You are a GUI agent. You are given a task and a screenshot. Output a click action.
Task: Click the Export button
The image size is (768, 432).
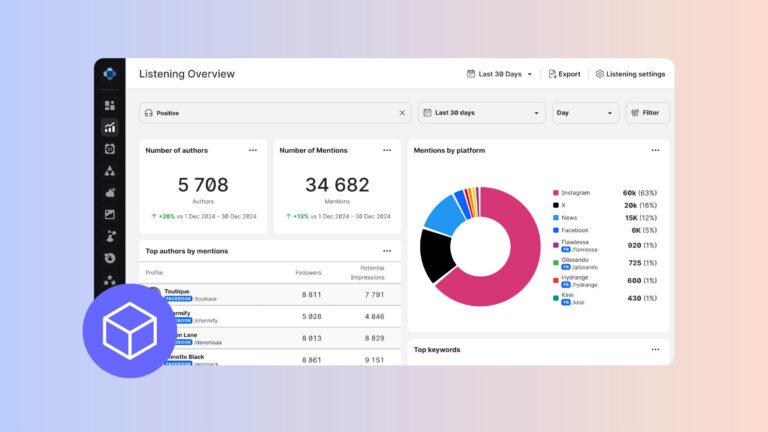[x=564, y=74]
